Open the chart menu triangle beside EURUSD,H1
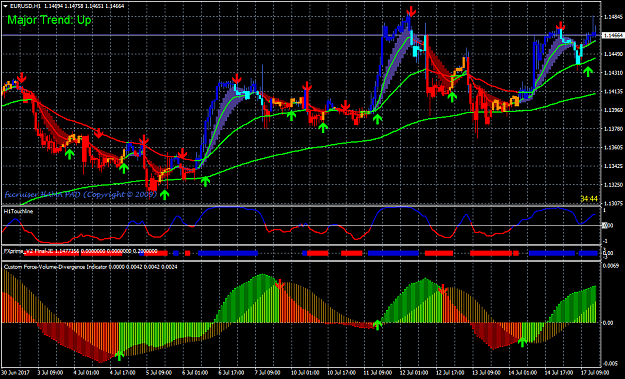625x379 pixels. tap(5, 6)
